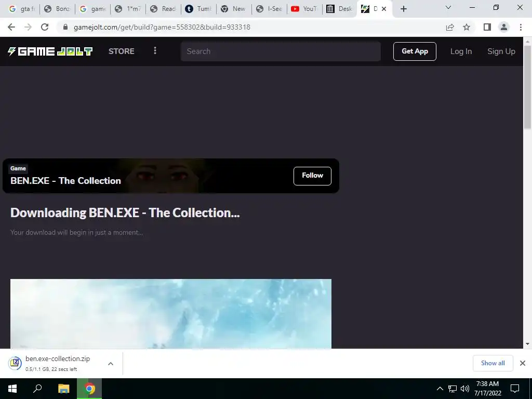The image size is (532, 399).
Task: Open the Windows Start menu
Action: pos(12,389)
